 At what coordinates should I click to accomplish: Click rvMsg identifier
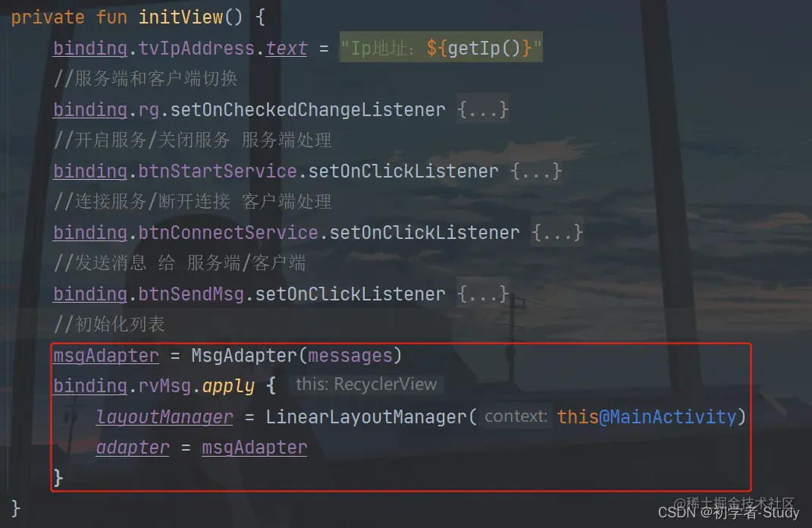click(165, 386)
